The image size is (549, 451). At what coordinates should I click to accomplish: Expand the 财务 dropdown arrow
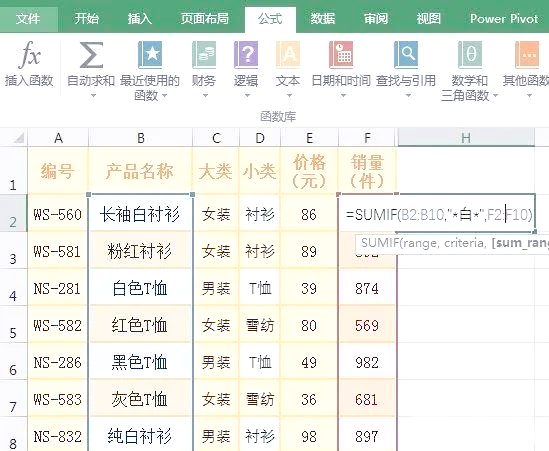206,95
